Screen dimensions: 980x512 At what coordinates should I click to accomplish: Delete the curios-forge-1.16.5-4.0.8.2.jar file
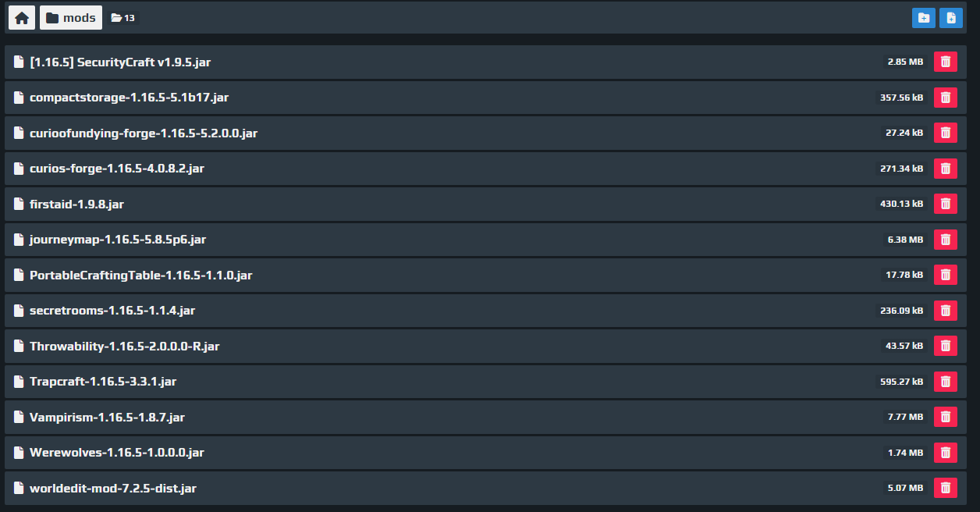[946, 169]
